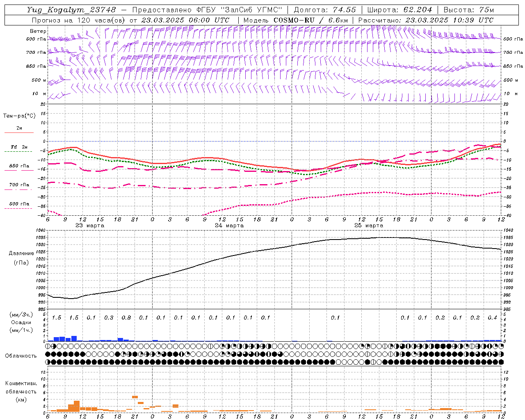Click the station title Yug_Kogalym_23748
The width and height of the screenshot is (525, 420).
tap(71, 10)
